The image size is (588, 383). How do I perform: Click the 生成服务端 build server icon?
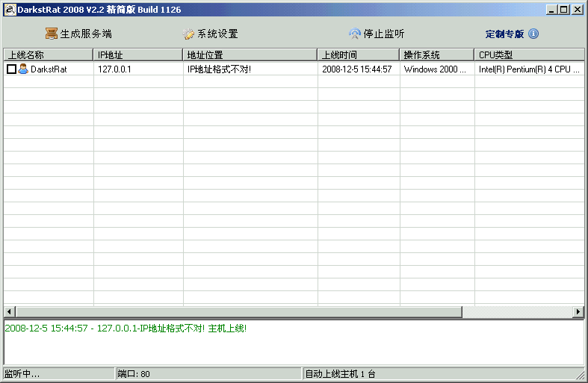pos(51,34)
